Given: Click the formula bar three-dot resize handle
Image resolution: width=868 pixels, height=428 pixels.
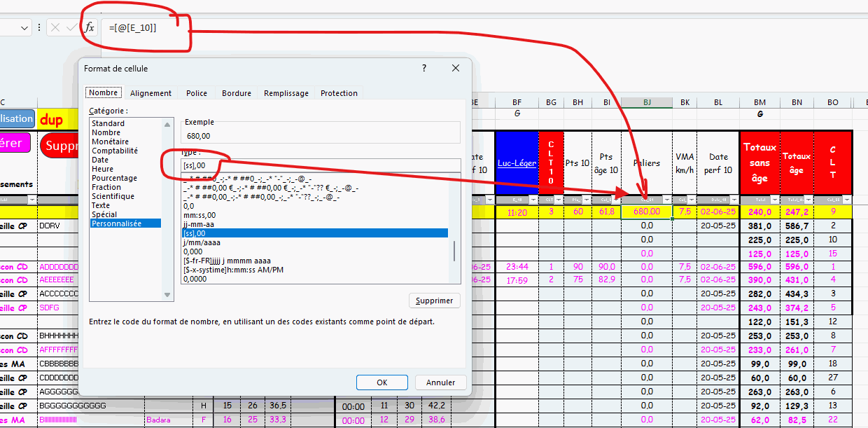Looking at the screenshot, I should (x=41, y=28).
